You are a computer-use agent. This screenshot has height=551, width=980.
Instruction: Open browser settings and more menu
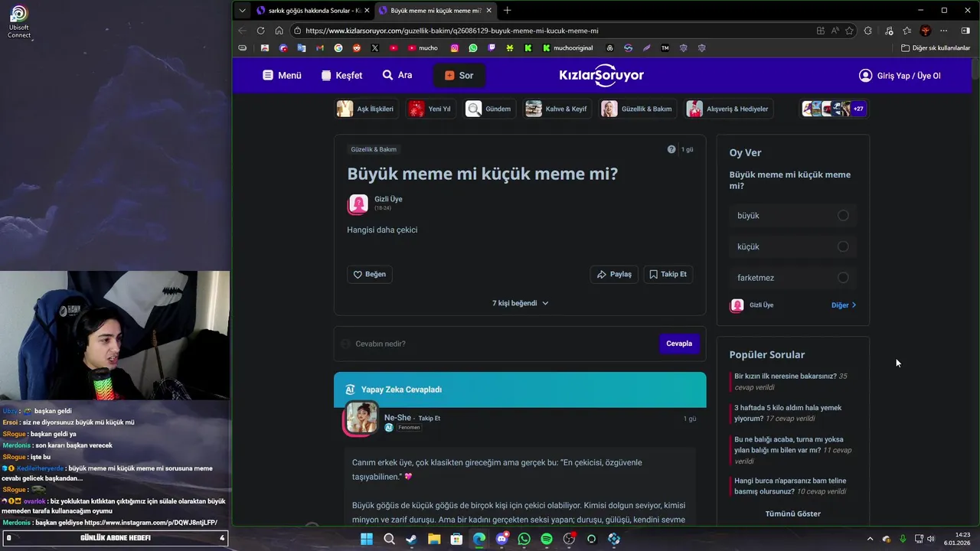tap(943, 31)
